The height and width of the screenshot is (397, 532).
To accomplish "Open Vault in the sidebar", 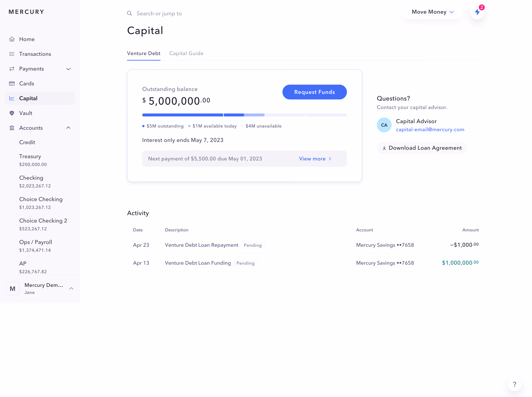I will point(40,113).
